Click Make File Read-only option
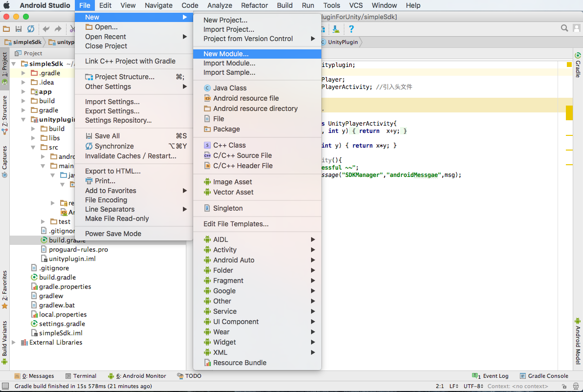583x392 pixels. pos(134,218)
